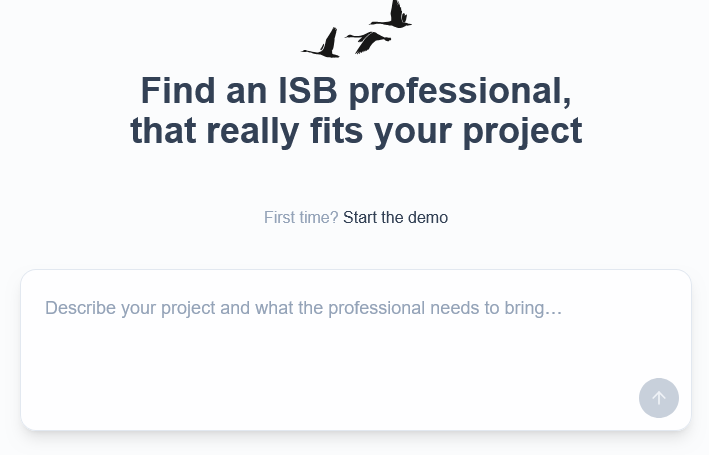Click the middle goose silhouette
This screenshot has width=709, height=455.
coord(369,41)
